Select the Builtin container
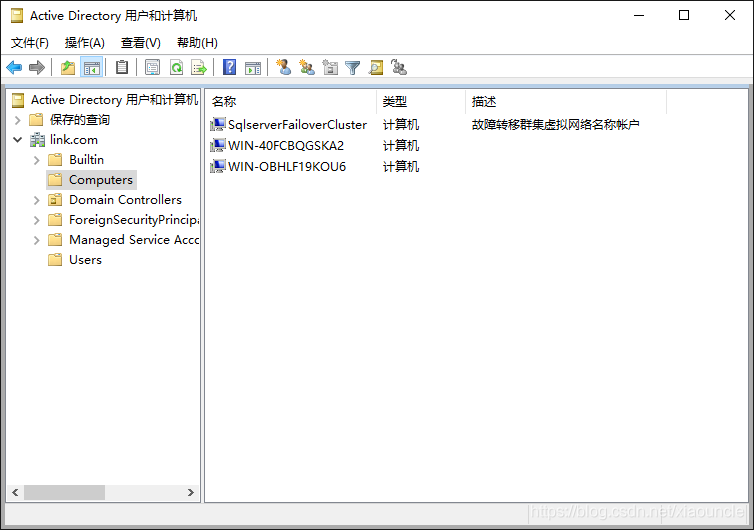 (87, 160)
